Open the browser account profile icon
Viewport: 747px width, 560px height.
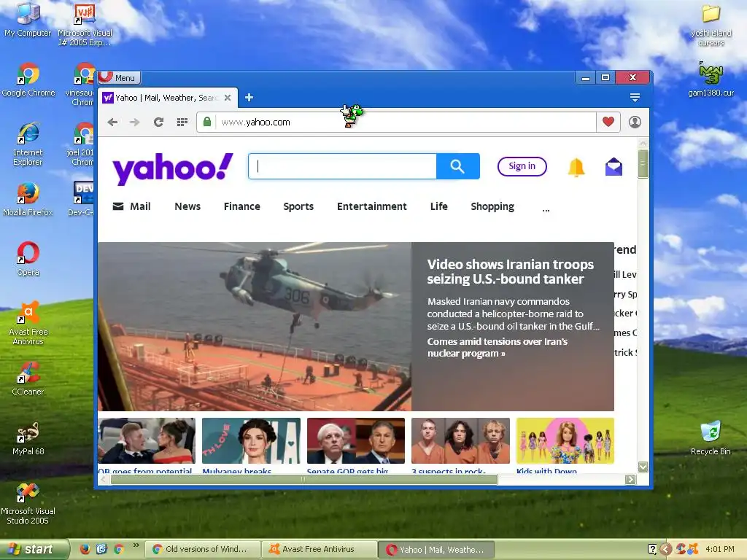tap(635, 122)
